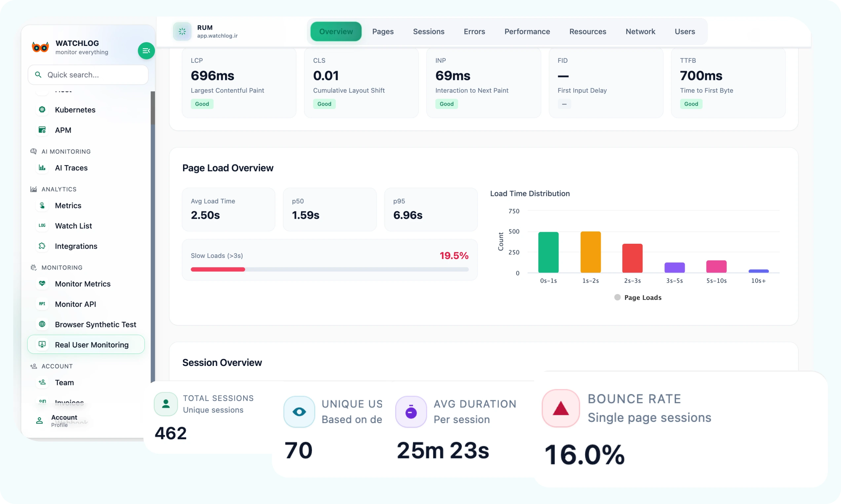Switch to the Errors tab
The height and width of the screenshot is (504, 841).
click(474, 32)
